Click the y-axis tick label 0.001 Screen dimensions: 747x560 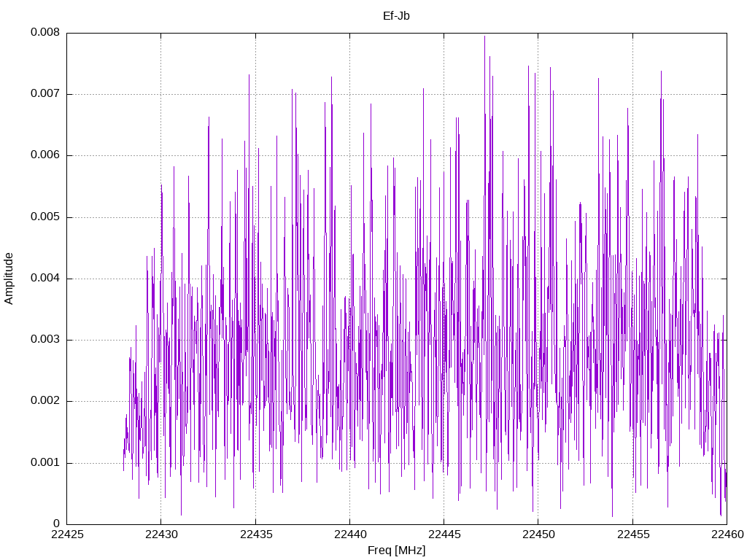coord(45,463)
